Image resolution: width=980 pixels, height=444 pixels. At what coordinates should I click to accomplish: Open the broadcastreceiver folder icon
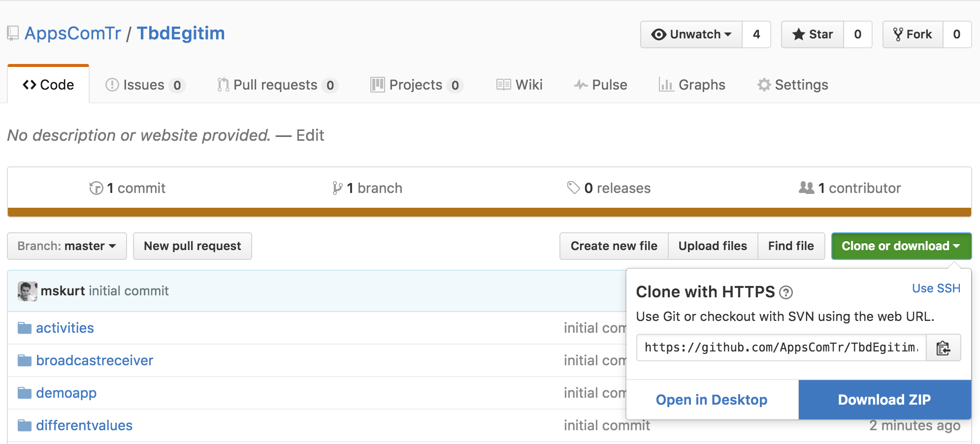point(25,361)
